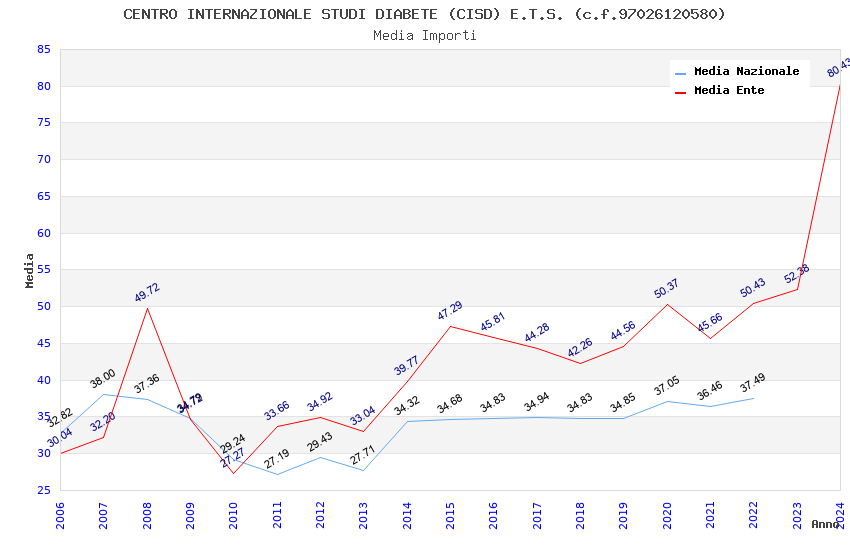Click the 85 y-axis tick label
Viewport: 850px width, 550px height.
44,49
